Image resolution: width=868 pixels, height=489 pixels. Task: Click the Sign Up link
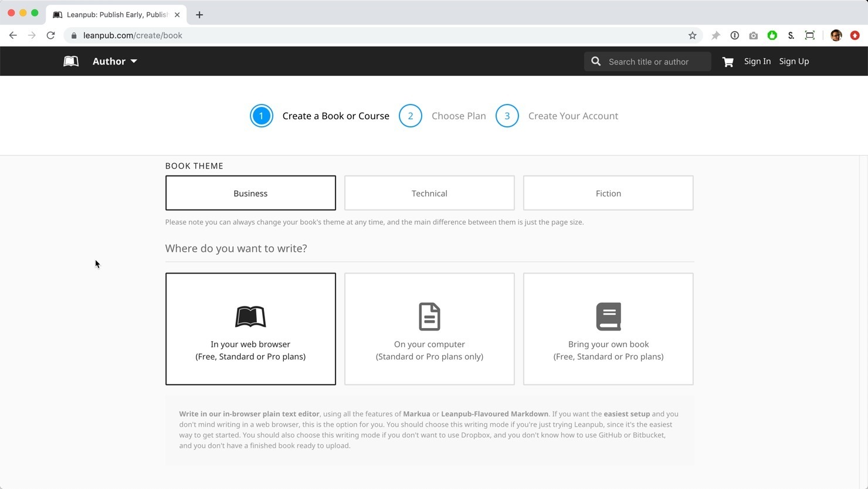pos(794,61)
